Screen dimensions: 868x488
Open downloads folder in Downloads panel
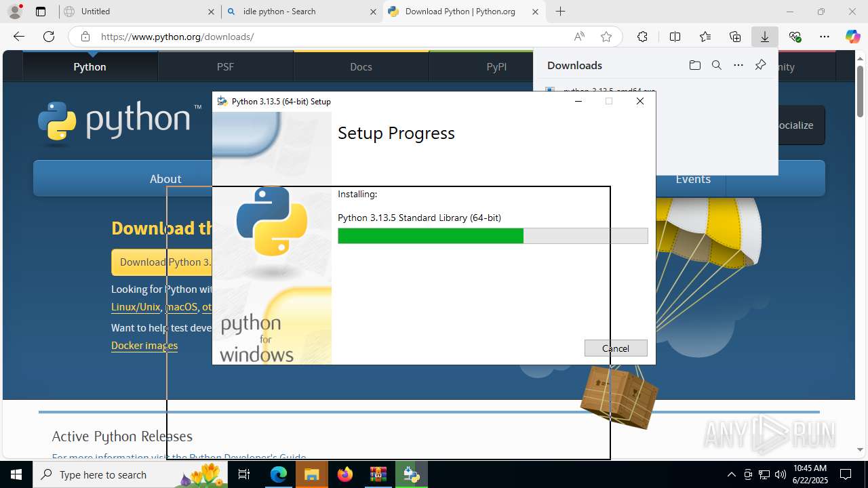[694, 65]
